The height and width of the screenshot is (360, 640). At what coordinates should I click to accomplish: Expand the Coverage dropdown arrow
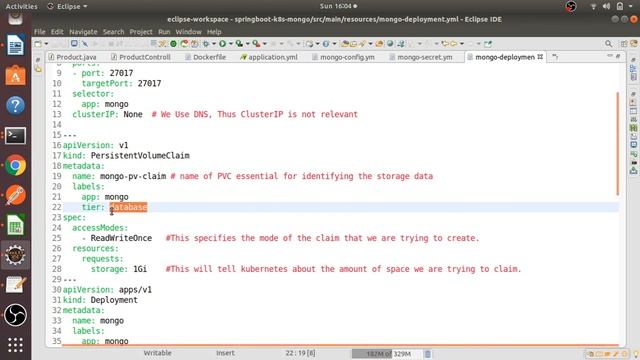[248, 44]
